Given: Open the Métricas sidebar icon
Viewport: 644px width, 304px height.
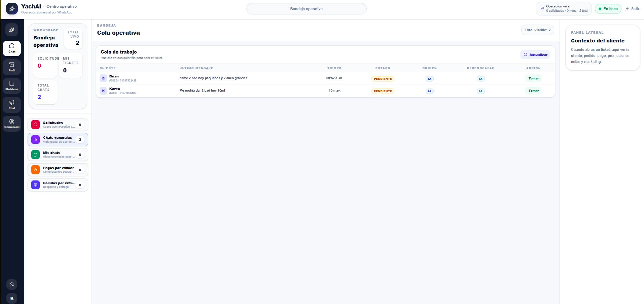Looking at the screenshot, I should pos(12,86).
